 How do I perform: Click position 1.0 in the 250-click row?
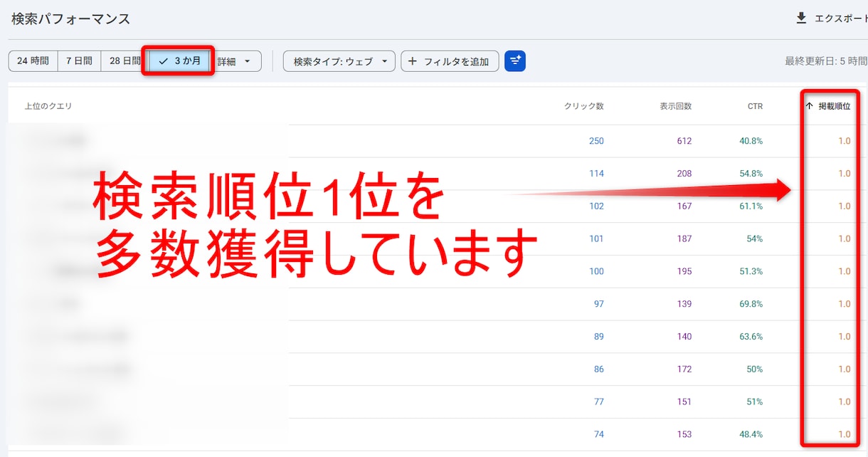point(844,141)
